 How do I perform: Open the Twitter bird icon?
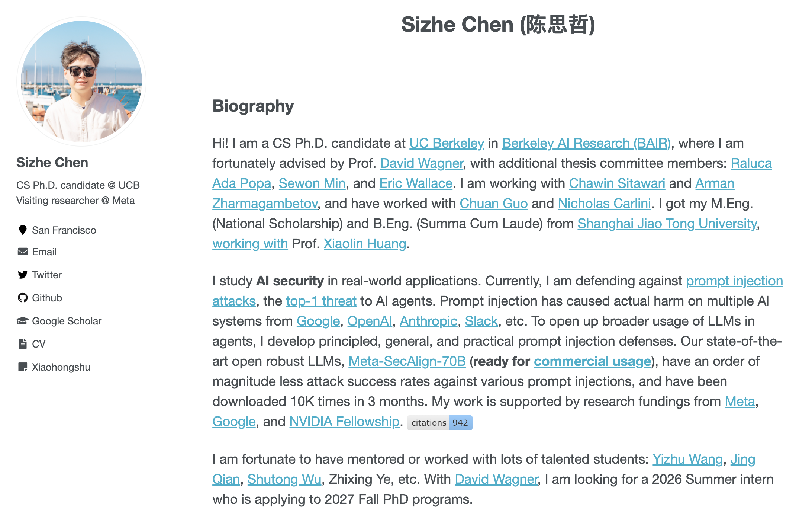coord(23,275)
